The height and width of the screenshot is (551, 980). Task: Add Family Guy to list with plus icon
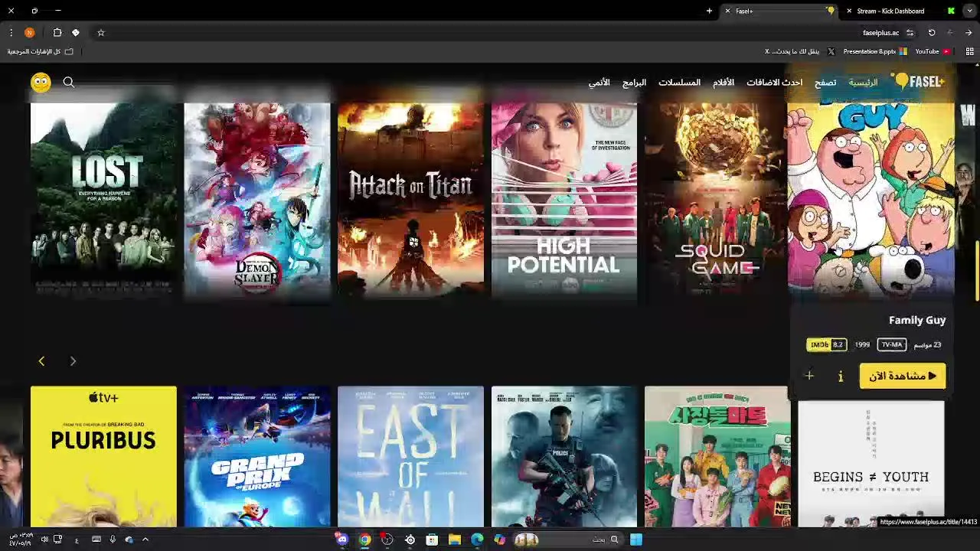click(x=809, y=376)
